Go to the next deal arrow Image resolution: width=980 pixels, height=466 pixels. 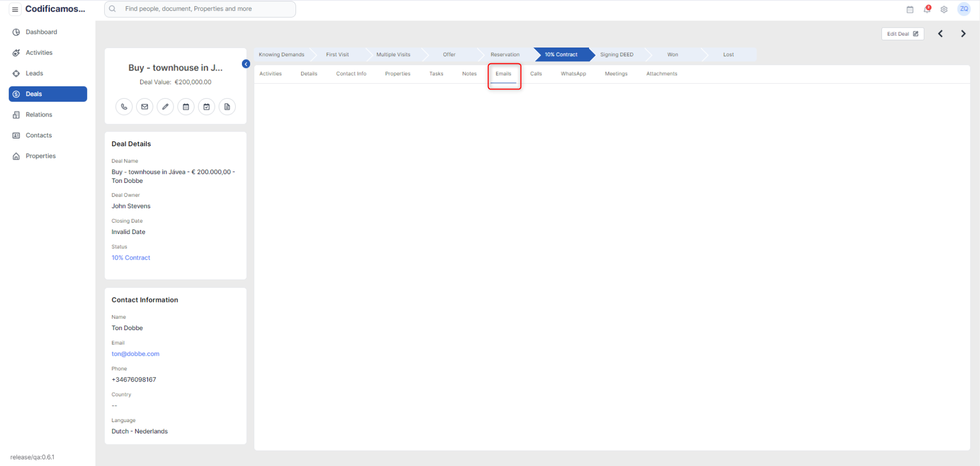click(x=963, y=34)
